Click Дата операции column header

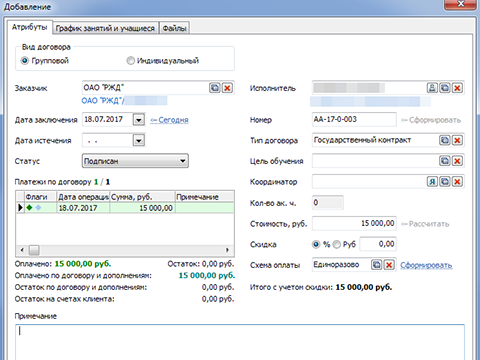click(x=83, y=197)
